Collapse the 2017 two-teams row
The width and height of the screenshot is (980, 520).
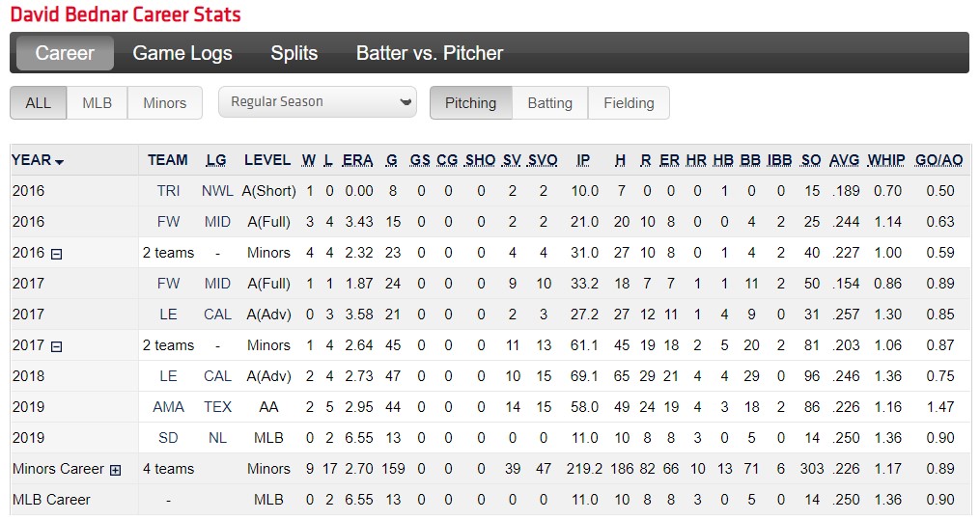(x=56, y=346)
